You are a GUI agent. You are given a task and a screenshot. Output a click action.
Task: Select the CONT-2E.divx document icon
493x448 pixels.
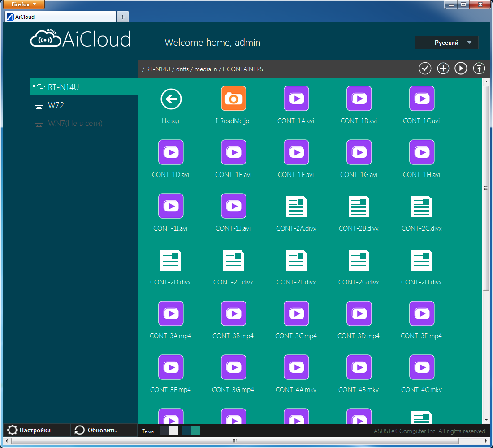tap(234, 260)
